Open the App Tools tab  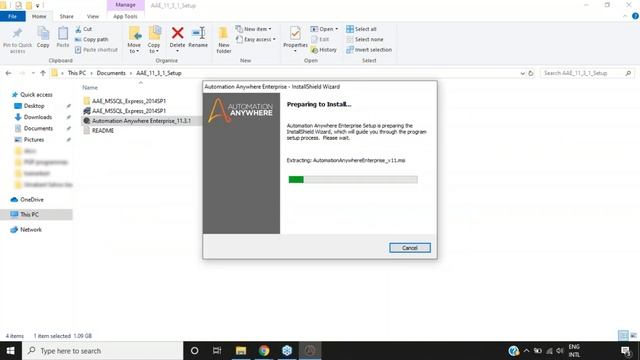[125, 16]
